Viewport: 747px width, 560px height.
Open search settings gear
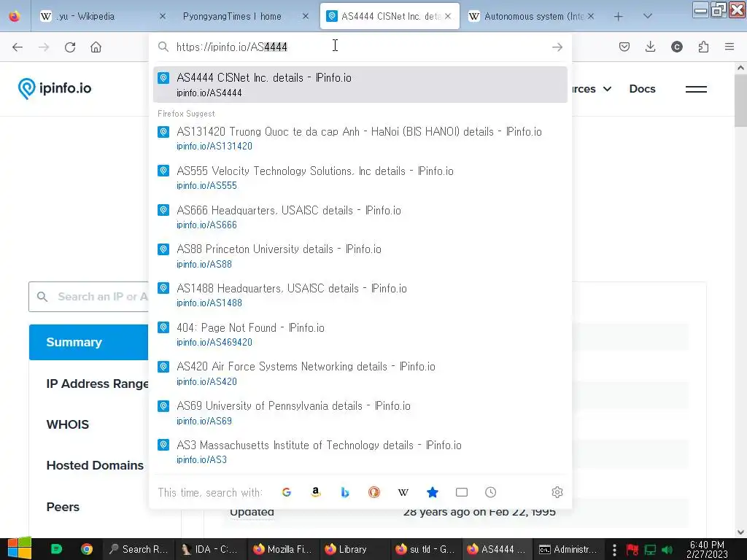pos(557,492)
